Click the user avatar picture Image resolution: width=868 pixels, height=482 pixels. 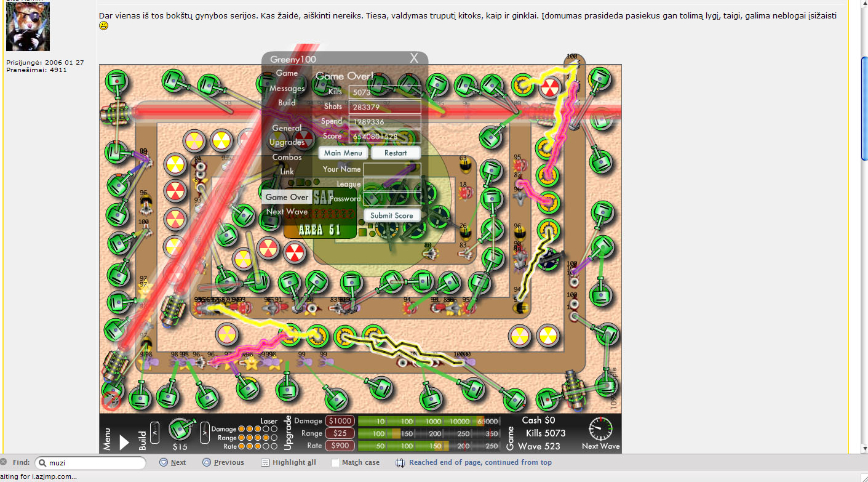[x=28, y=26]
